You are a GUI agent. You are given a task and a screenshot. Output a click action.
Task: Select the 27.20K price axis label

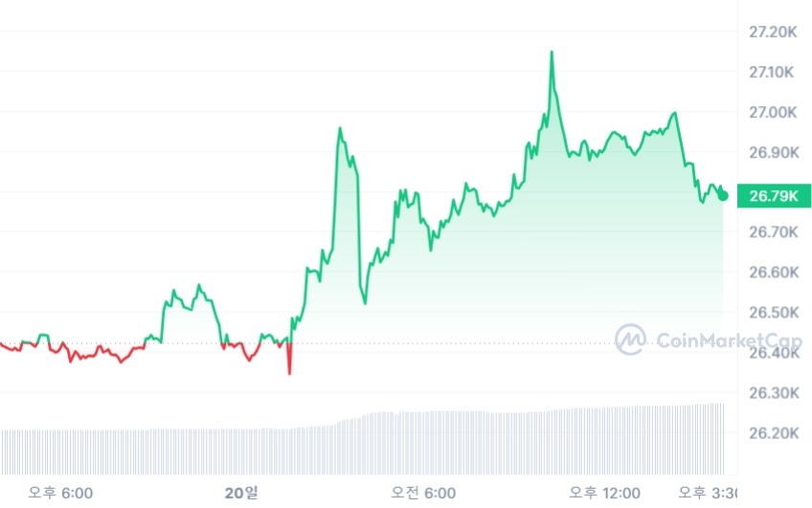[773, 32]
